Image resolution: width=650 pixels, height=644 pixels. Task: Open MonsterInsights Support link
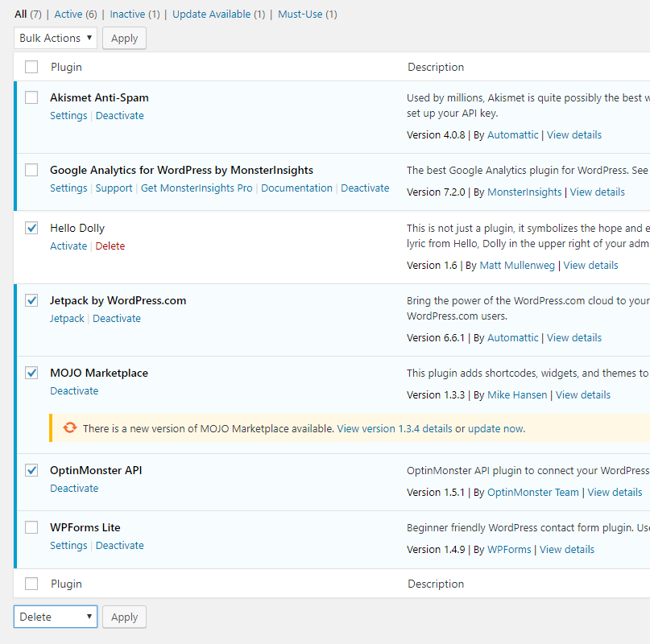point(114,188)
